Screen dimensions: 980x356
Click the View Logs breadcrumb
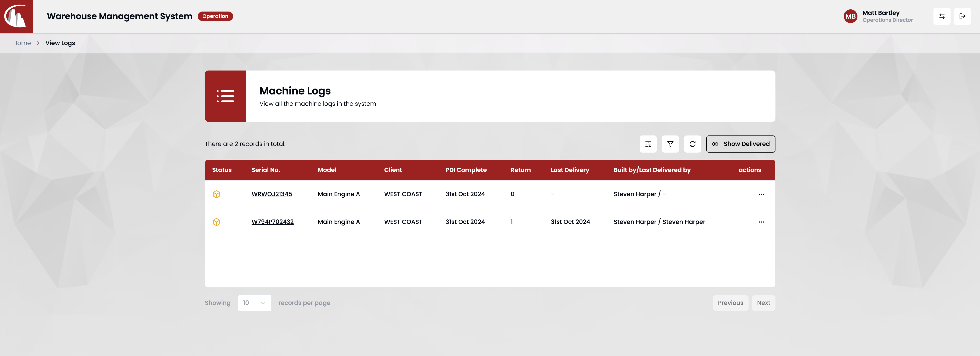(x=60, y=43)
